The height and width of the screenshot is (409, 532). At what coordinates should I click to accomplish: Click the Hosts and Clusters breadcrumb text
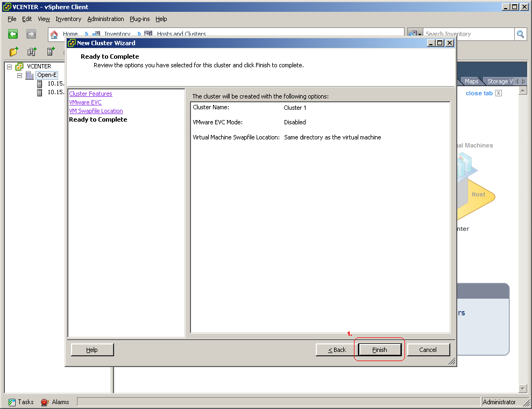click(181, 34)
